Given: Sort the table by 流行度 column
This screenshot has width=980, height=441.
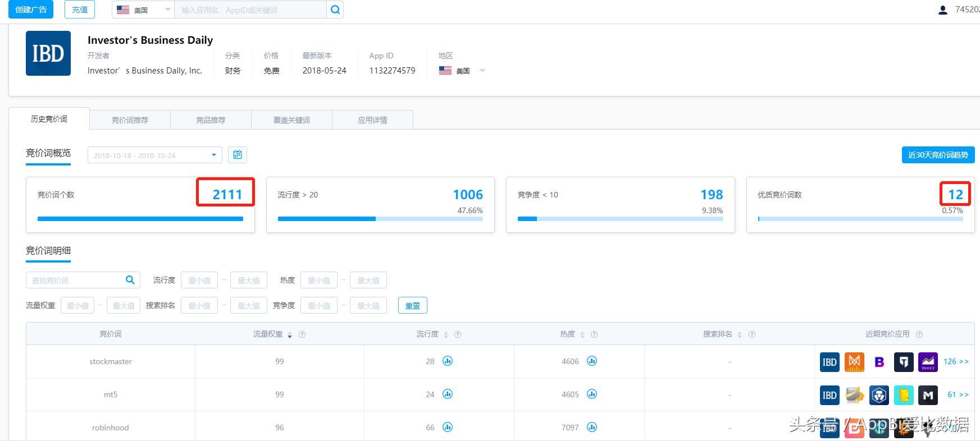Looking at the screenshot, I should tap(446, 334).
